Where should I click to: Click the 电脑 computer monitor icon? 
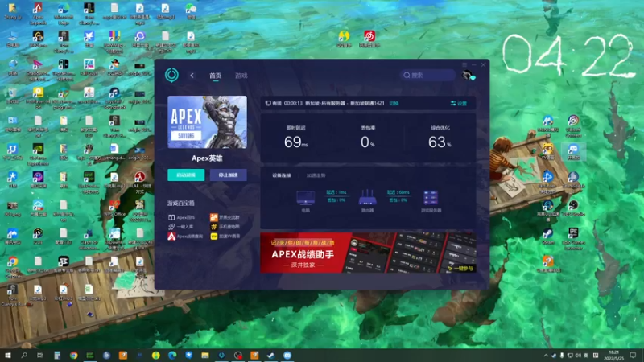(x=306, y=198)
